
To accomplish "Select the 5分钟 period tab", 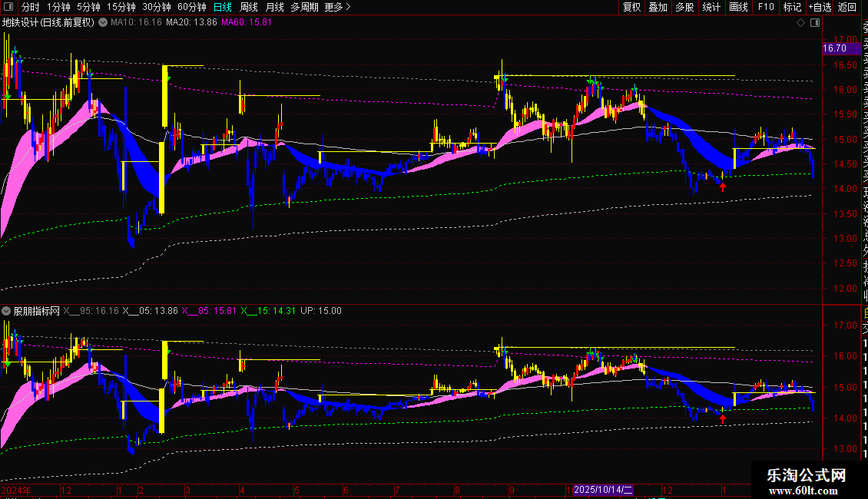I will coord(88,7).
